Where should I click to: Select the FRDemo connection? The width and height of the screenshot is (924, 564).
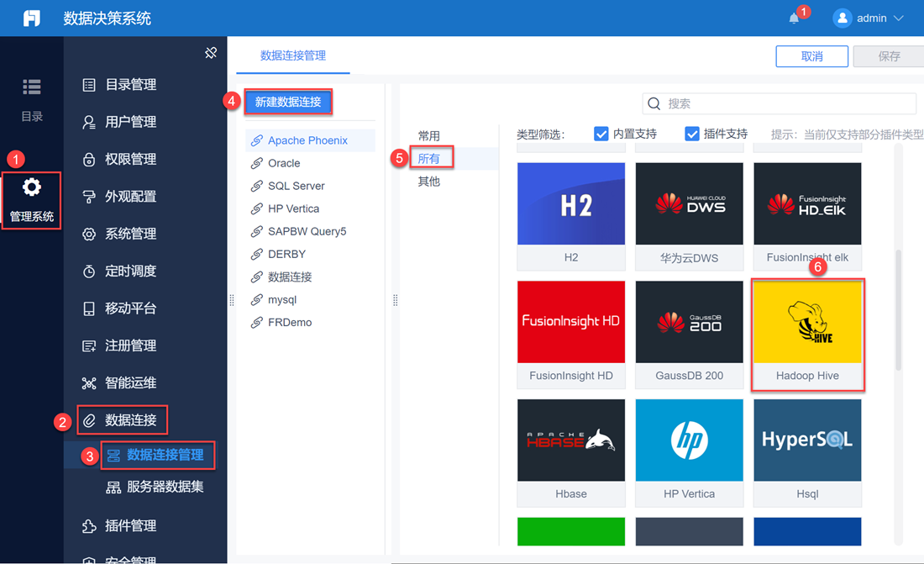tap(310, 322)
